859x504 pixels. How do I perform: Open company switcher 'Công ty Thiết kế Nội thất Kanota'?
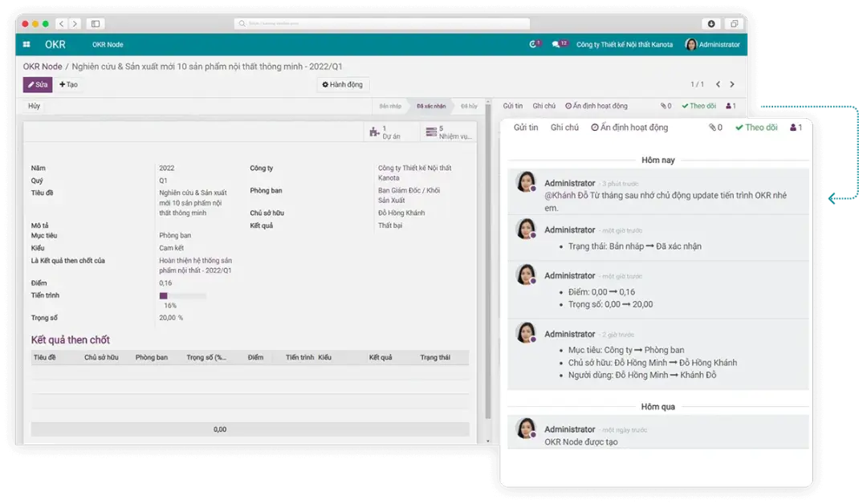tap(625, 45)
